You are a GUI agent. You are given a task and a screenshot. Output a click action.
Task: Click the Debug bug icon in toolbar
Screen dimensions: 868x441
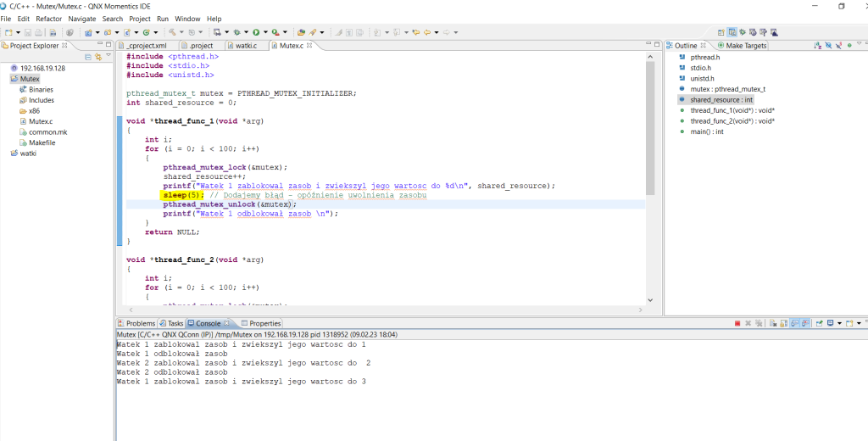236,32
